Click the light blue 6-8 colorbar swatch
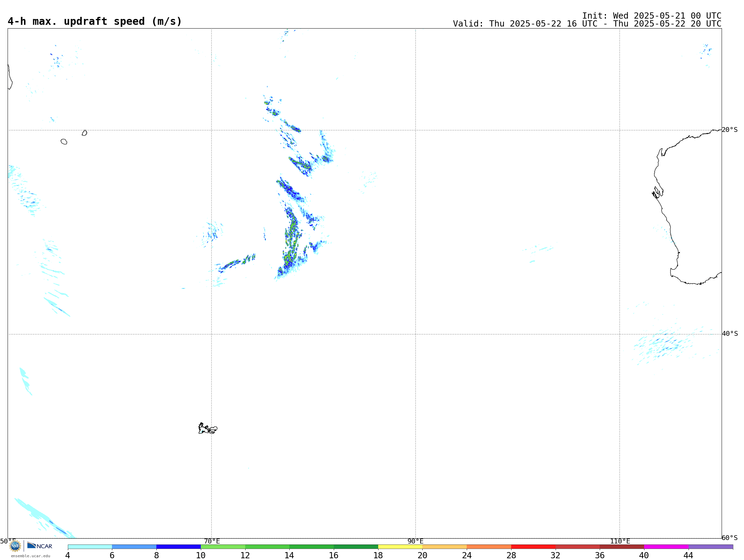The image size is (744, 560). [x=134, y=547]
